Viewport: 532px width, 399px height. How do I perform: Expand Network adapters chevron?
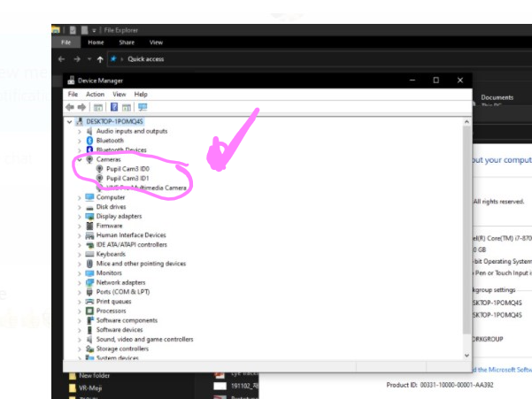(80, 283)
